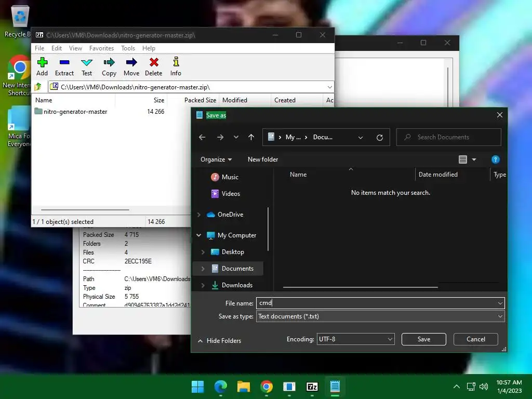Viewport: 532px width, 399px height.
Task: Open the Favorites menu in 7-Zip
Action: click(x=101, y=48)
